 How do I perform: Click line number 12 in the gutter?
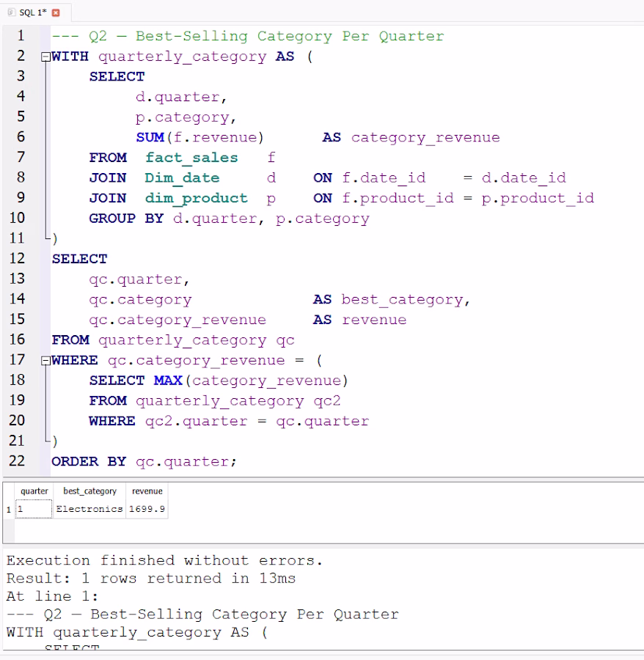click(18, 258)
